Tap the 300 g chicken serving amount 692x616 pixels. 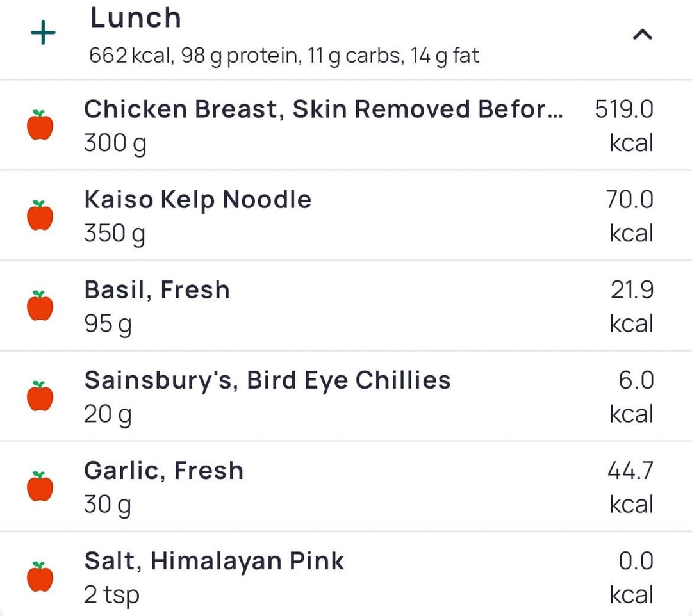pos(115,143)
